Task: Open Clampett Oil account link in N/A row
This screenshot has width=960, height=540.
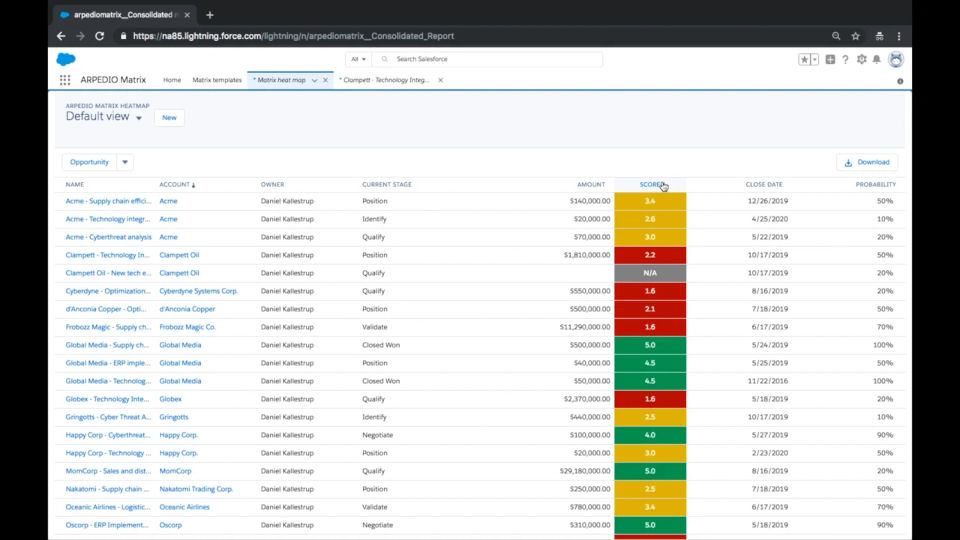Action: (x=179, y=273)
